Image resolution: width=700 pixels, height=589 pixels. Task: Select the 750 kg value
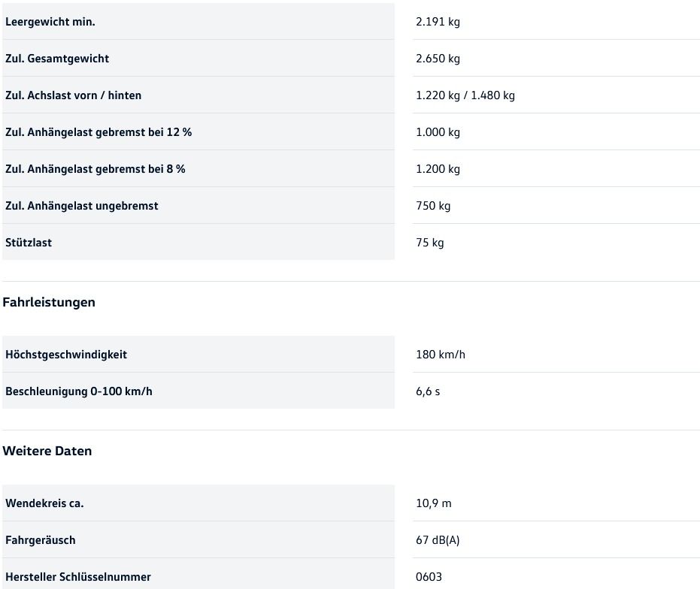coord(433,206)
